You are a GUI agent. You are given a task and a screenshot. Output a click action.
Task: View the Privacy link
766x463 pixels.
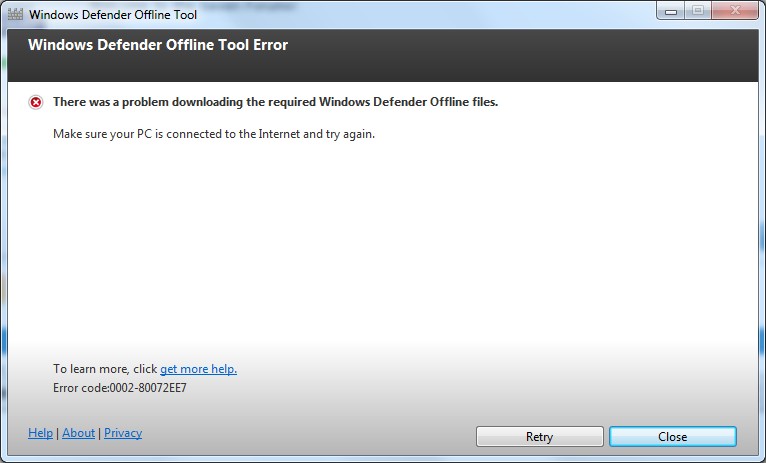pos(123,433)
